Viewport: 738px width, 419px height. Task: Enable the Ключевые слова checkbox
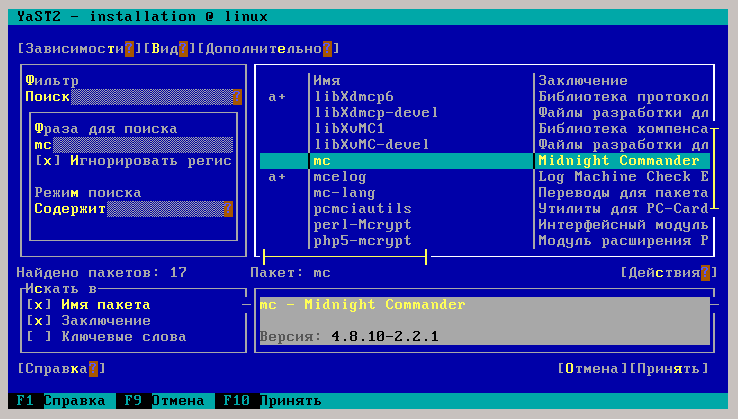pos(106,337)
